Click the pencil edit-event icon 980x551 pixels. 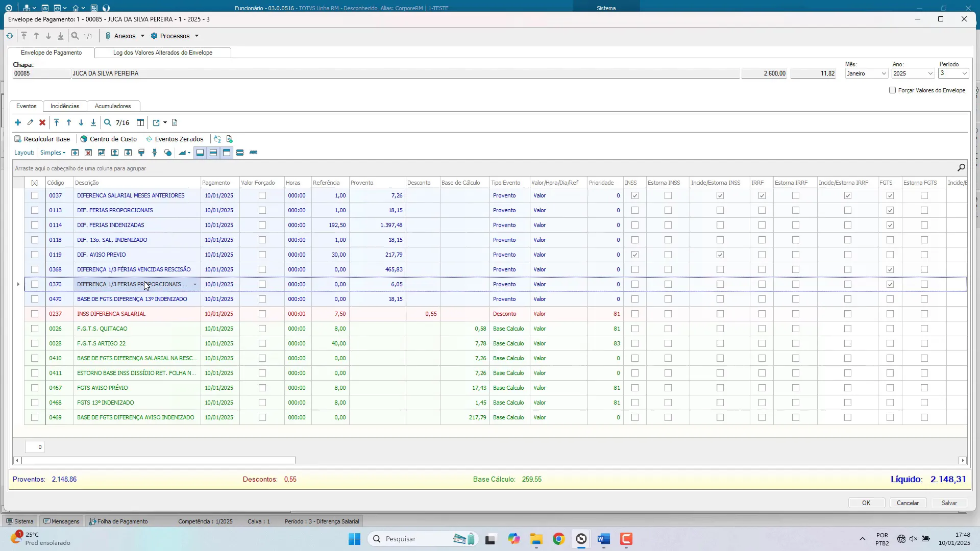click(30, 123)
